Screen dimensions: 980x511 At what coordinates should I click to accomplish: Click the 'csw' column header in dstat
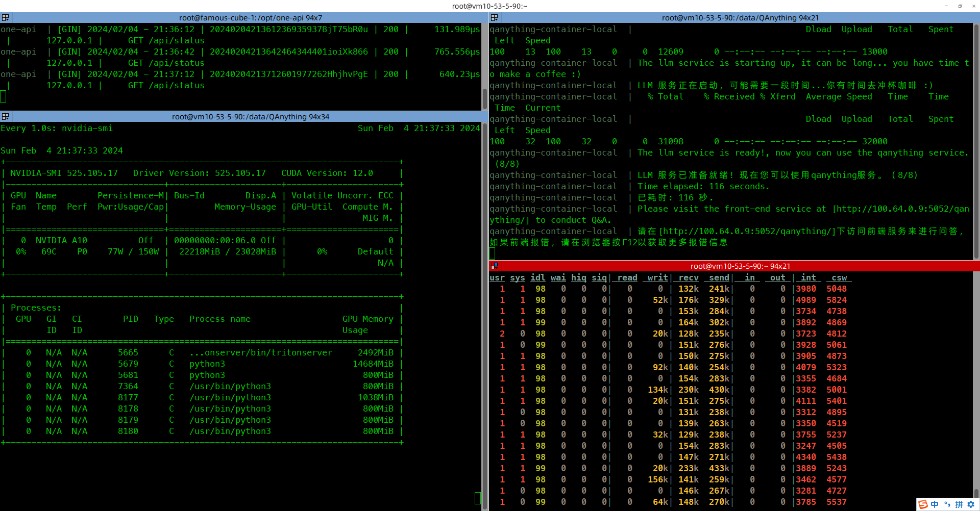pyautogui.click(x=839, y=278)
